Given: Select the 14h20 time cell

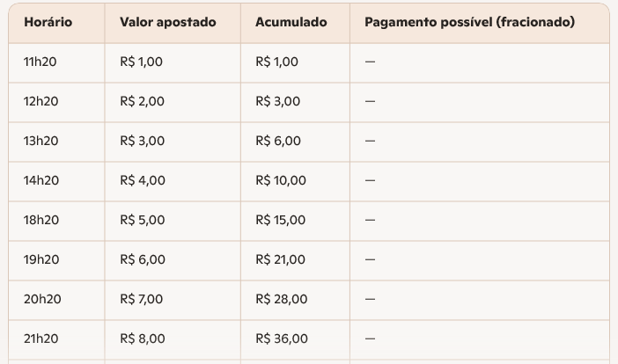Looking at the screenshot, I should click(40, 181).
